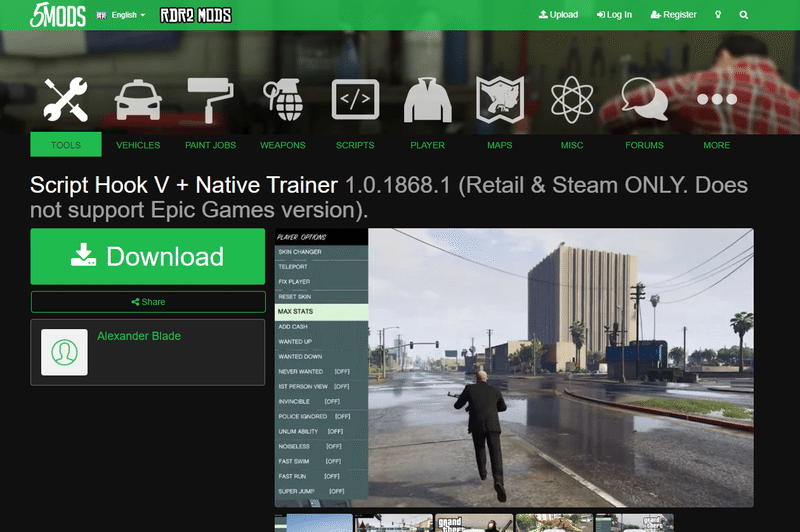The image size is (800, 532).
Task: Switch to the WEAPONS tab
Action: [283, 145]
